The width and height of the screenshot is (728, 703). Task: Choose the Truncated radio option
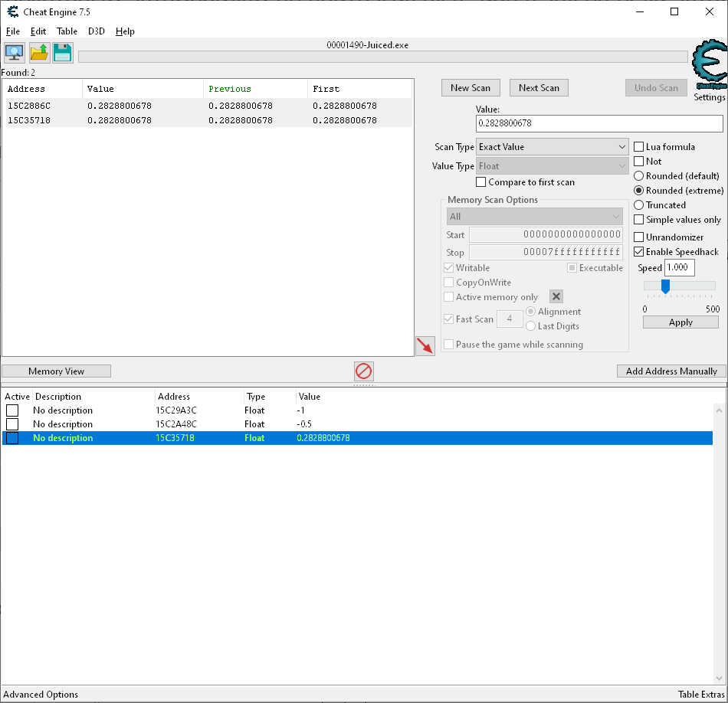(639, 205)
